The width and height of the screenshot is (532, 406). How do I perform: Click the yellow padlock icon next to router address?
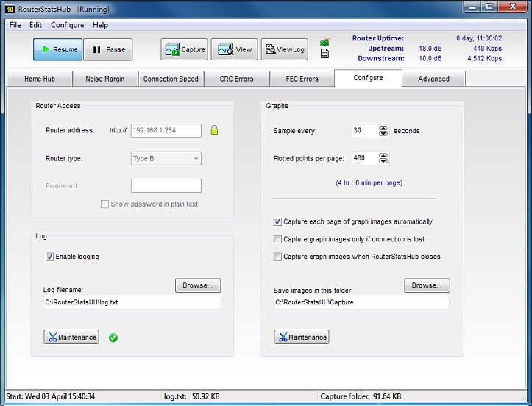point(215,130)
